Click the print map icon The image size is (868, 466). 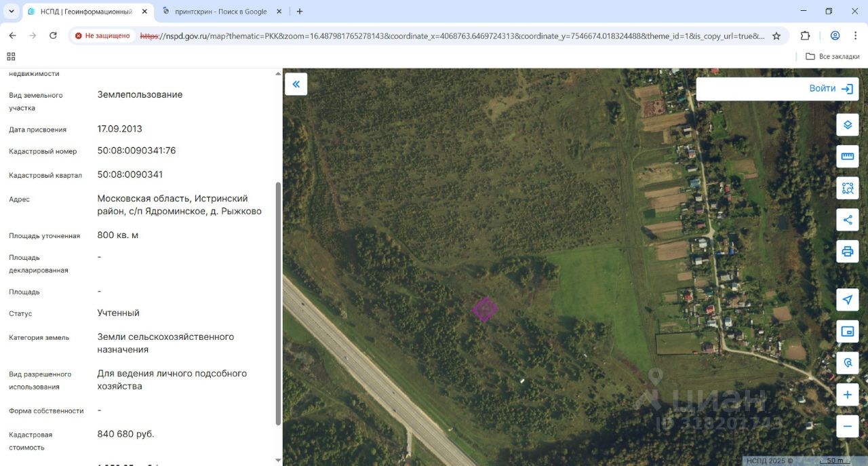[x=847, y=252]
